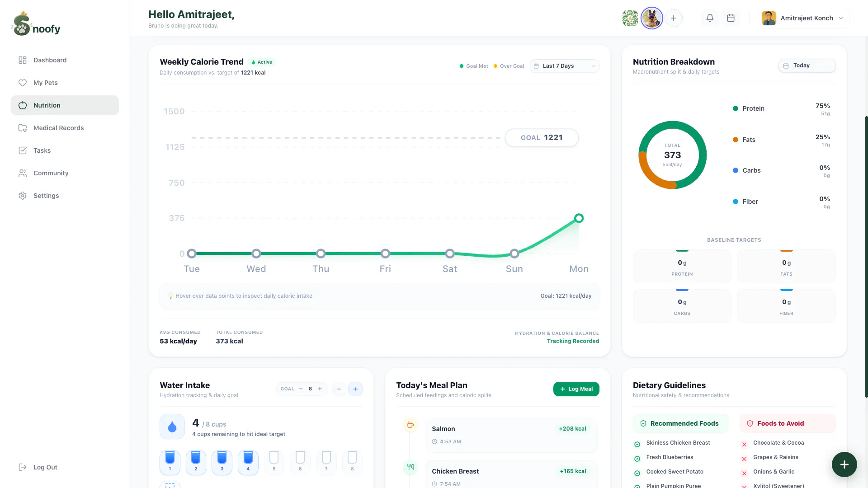Open Medical Records section
The height and width of the screenshot is (488, 868).
tap(65, 128)
